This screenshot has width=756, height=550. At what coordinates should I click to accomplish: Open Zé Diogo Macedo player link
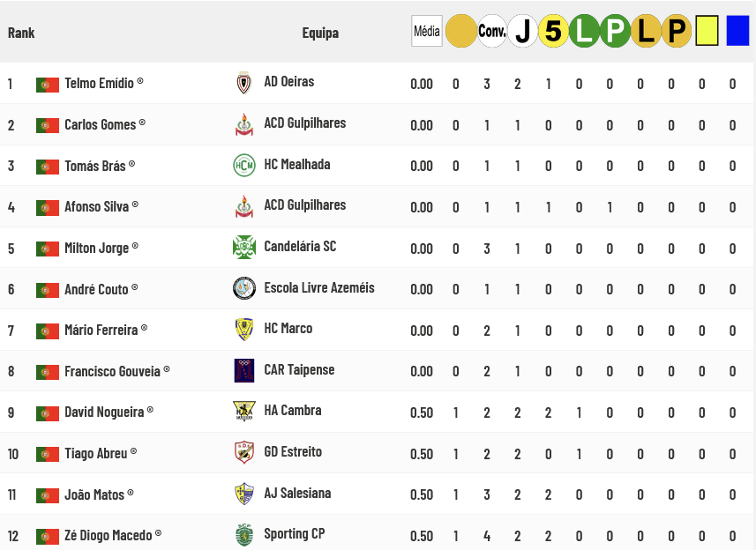pos(108,535)
